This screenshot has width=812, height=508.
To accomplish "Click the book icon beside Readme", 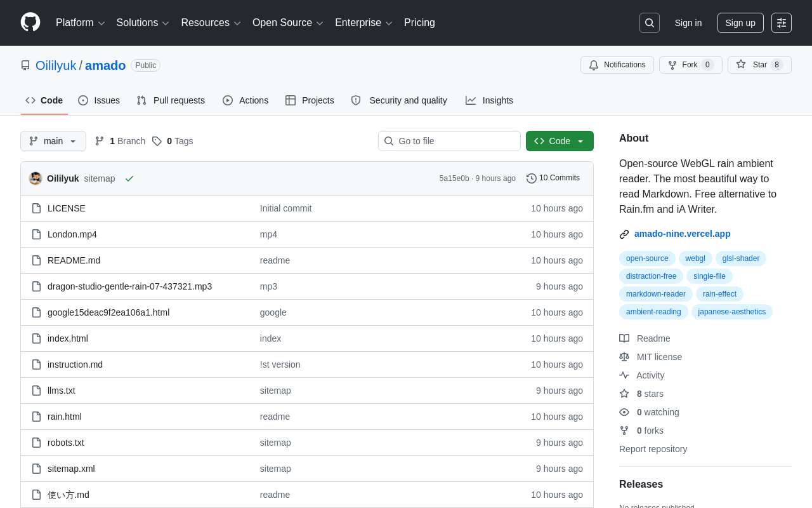I will click(x=624, y=338).
